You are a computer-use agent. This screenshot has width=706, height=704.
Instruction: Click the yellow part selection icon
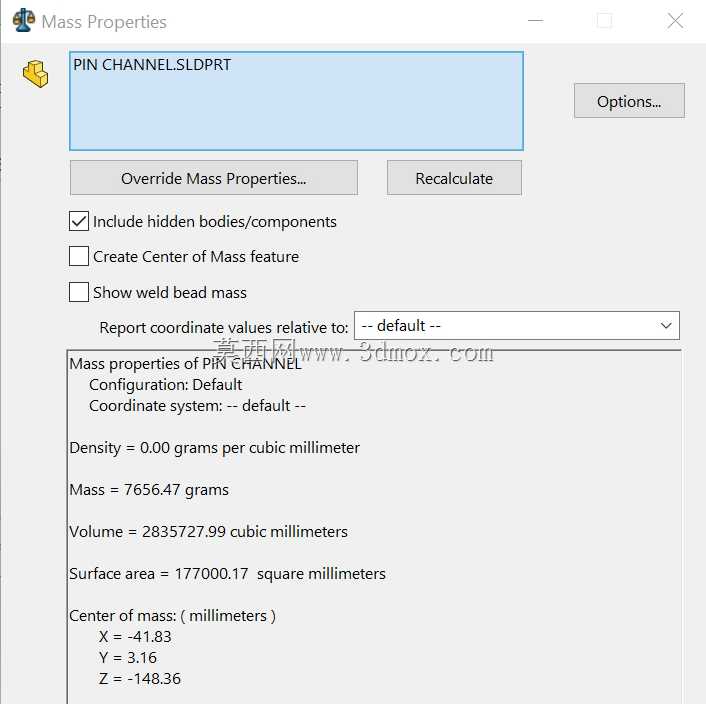(x=36, y=74)
